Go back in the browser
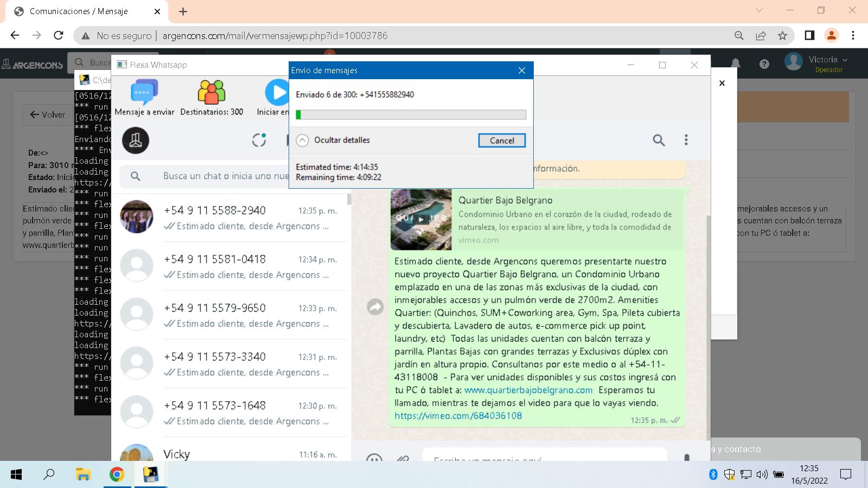The height and width of the screenshot is (488, 868). 15,35
